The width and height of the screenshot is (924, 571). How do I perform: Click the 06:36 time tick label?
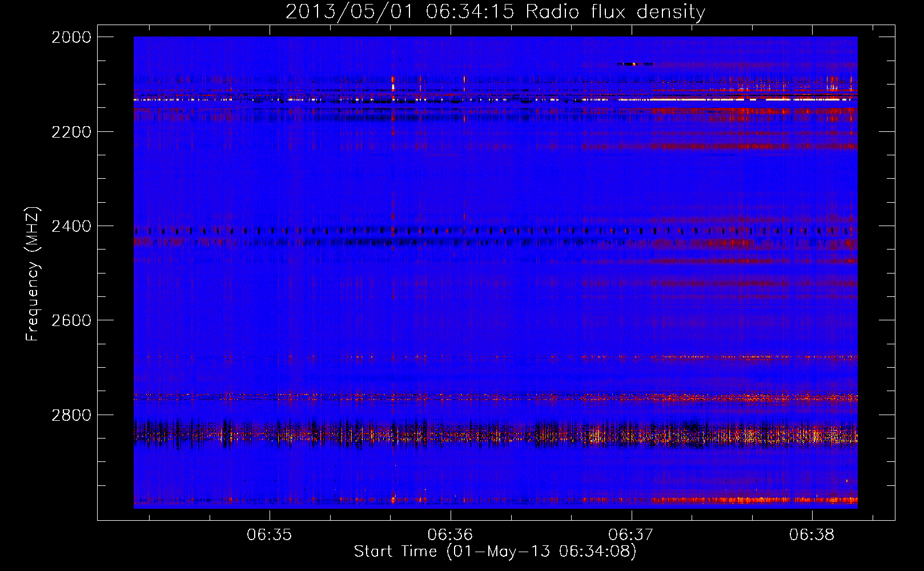click(x=451, y=534)
